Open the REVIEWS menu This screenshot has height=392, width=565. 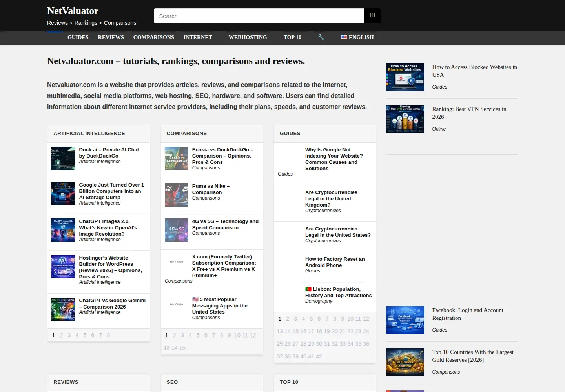point(111,37)
